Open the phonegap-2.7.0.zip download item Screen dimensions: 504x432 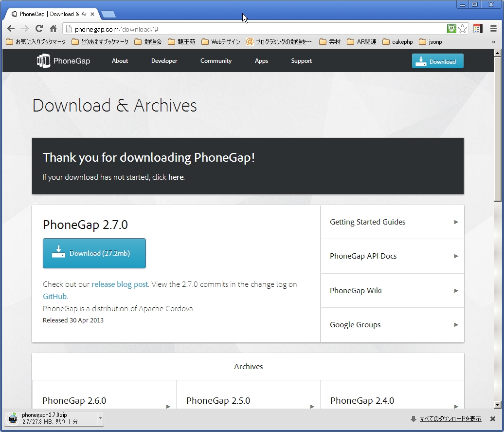52,418
